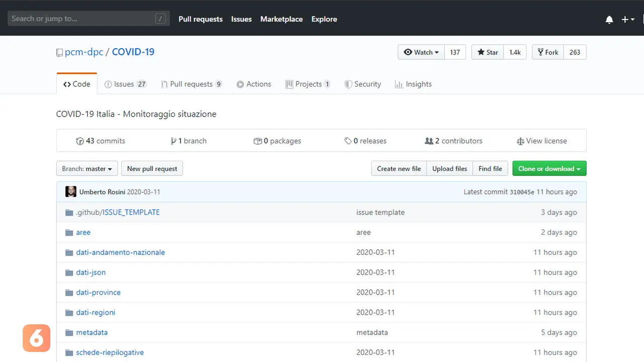Click Find file button
The width and height of the screenshot is (644, 362).
click(490, 168)
